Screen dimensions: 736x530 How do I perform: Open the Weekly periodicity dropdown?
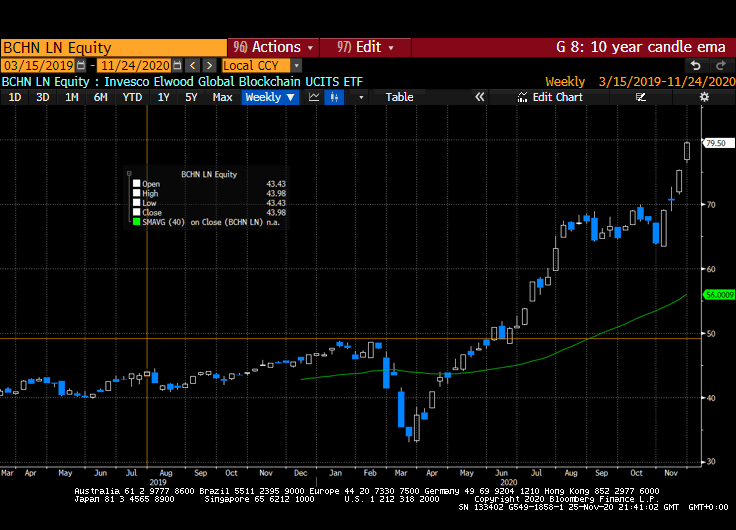(270, 97)
